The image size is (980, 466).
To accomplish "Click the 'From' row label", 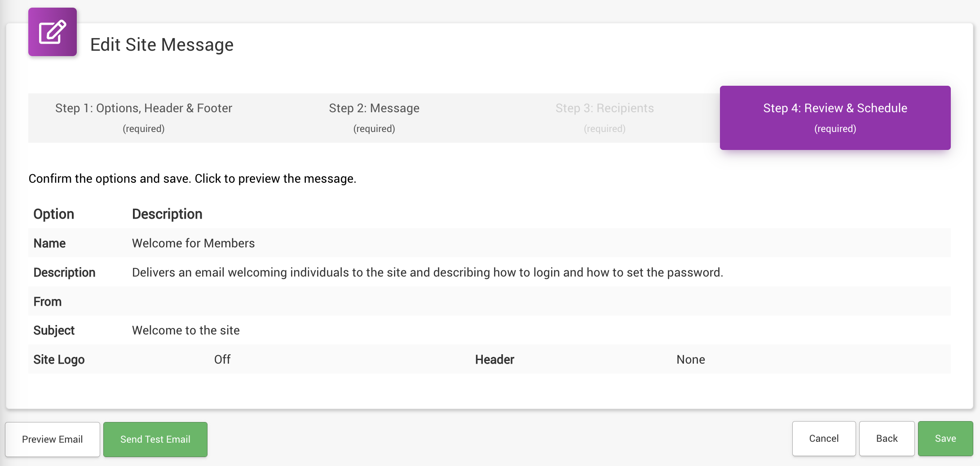I will click(x=47, y=302).
